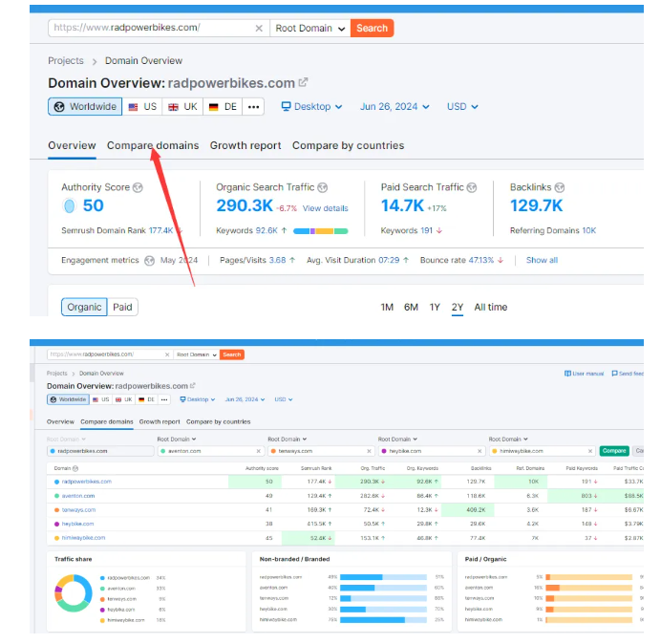Image resolution: width=661 pixels, height=644 pixels.
Task: Select DE database in top screenshot
Action: click(x=223, y=107)
